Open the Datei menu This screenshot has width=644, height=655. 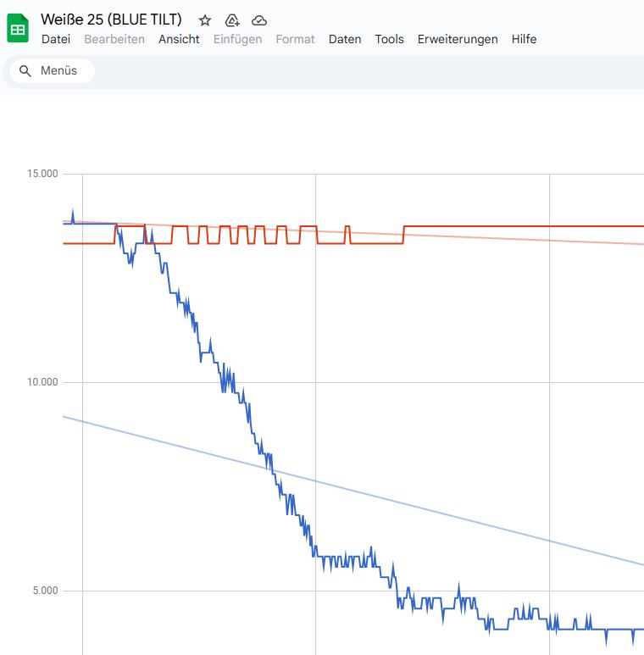pyautogui.click(x=56, y=39)
